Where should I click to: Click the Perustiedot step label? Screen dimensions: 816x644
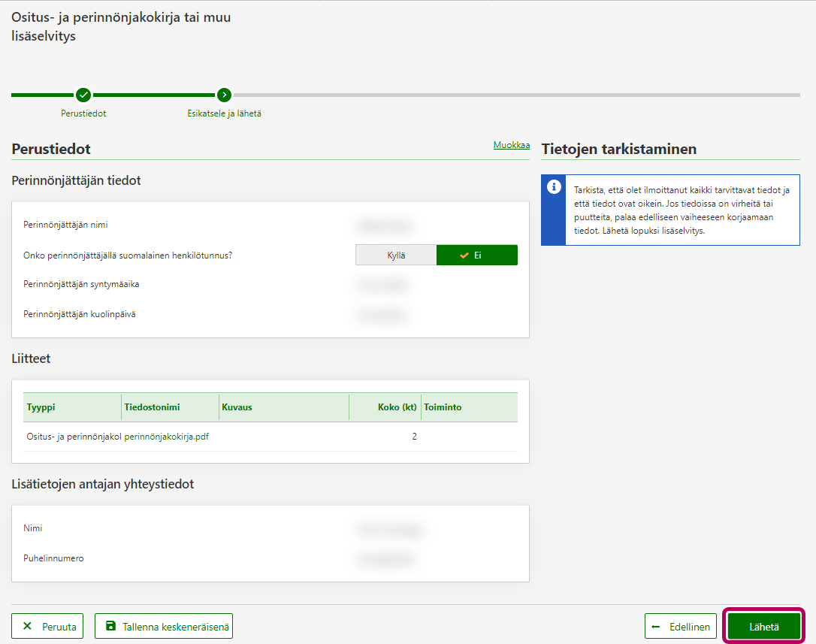(83, 113)
